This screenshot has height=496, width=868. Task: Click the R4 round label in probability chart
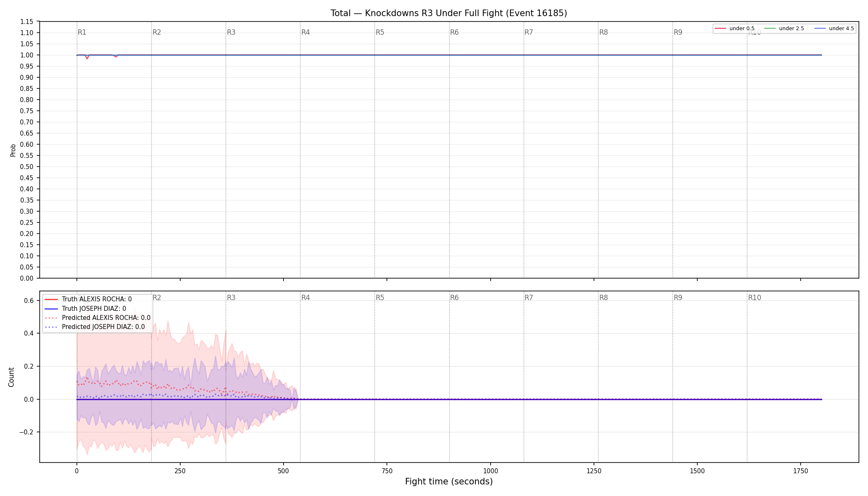pyautogui.click(x=305, y=32)
